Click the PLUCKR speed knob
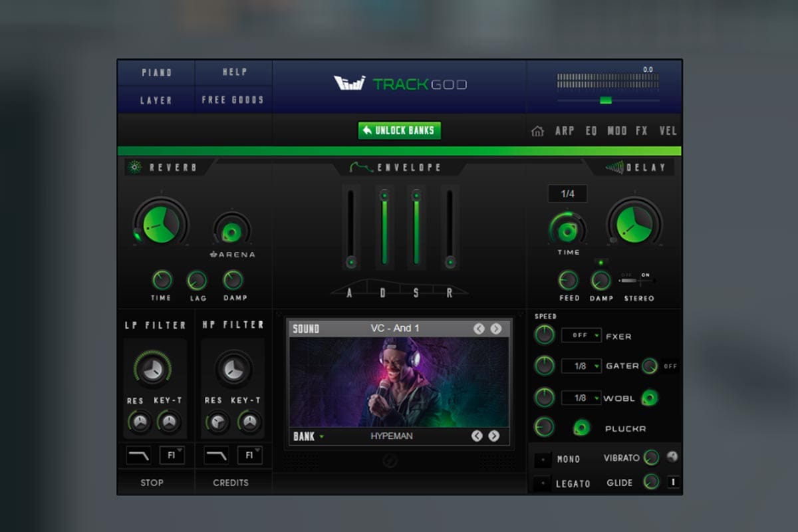Screen dimensions: 798x532 [x=545, y=427]
